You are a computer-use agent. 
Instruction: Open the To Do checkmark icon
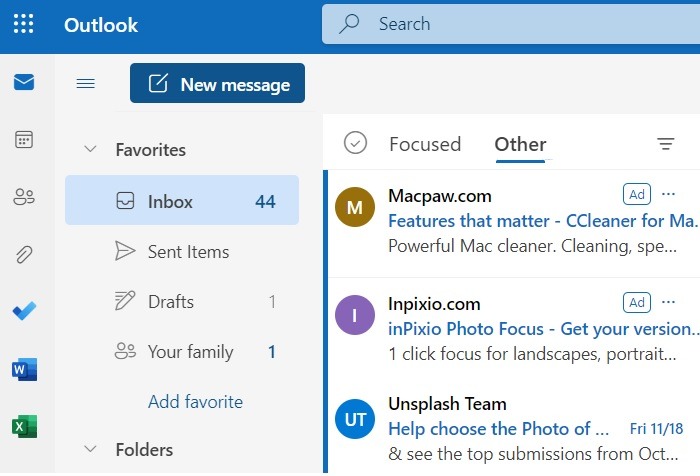pos(24,311)
